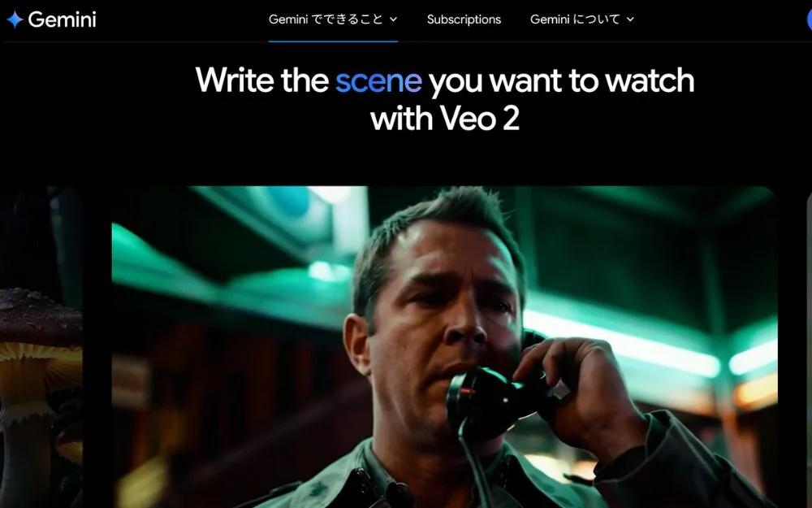The height and width of the screenshot is (508, 812).
Task: Go to the Subscriptions page
Action: pos(464,20)
